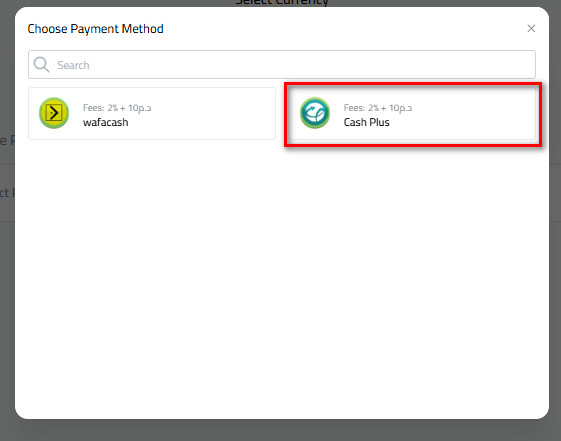This screenshot has width=561, height=441.
Task: Click the wafacash fees text
Action: coord(117,108)
